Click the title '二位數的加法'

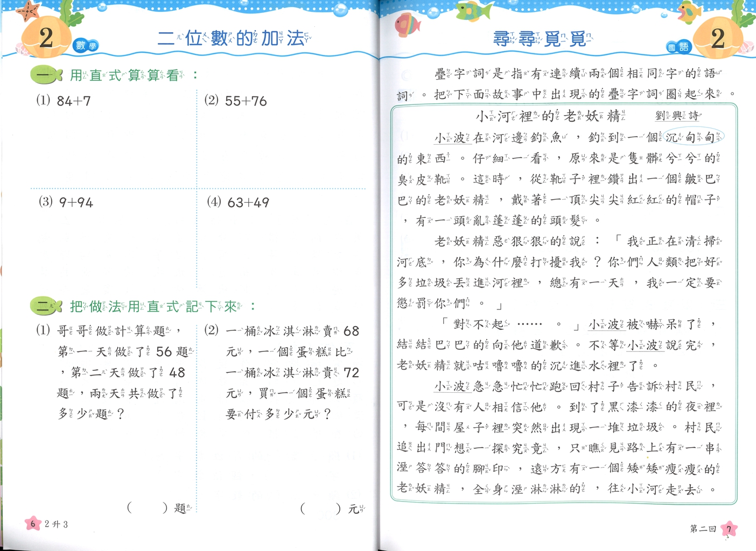click(234, 38)
